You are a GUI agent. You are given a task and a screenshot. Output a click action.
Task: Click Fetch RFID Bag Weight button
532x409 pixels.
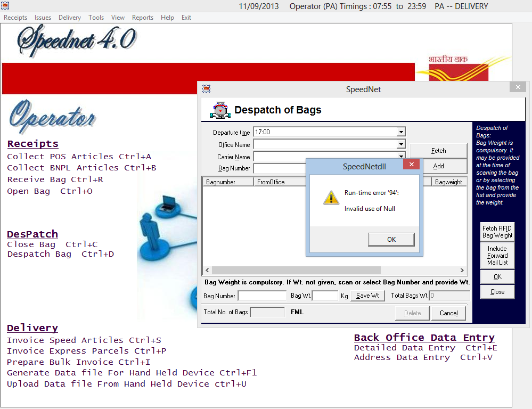tap(497, 232)
